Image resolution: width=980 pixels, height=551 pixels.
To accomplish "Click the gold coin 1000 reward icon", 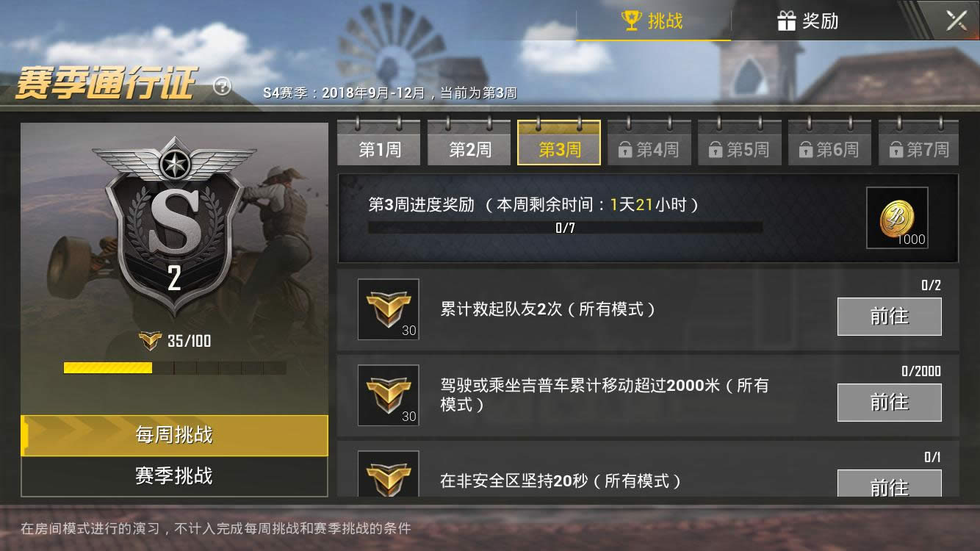I will pyautogui.click(x=897, y=217).
